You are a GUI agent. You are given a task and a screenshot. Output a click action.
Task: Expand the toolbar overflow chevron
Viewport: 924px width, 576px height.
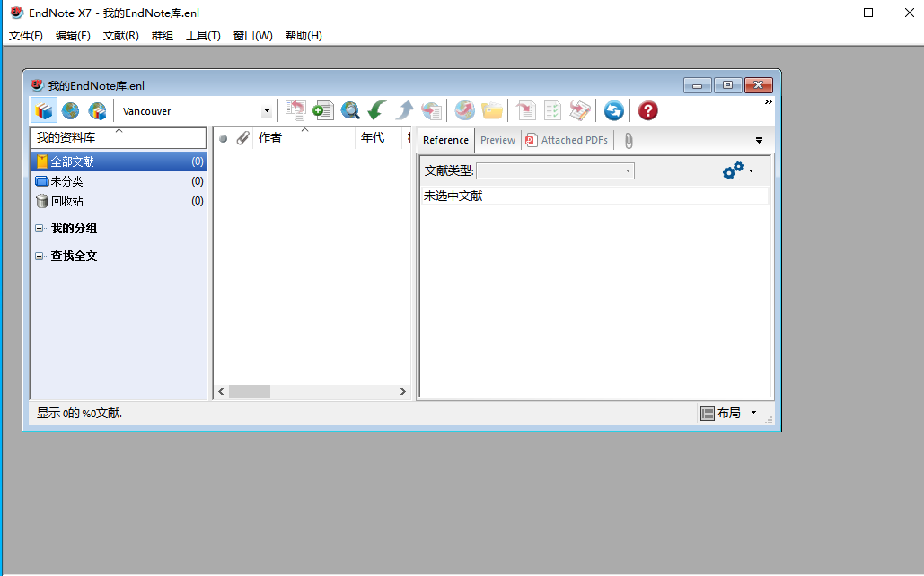(x=768, y=102)
